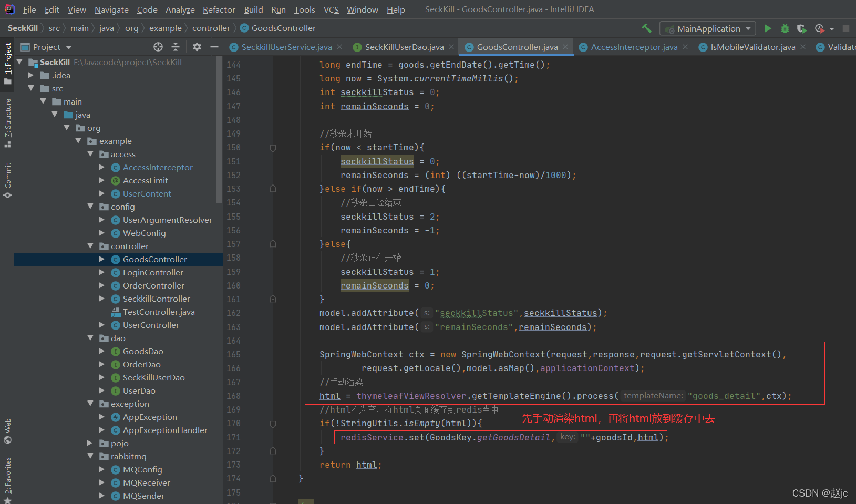Run with coverage shield icon

coord(801,28)
